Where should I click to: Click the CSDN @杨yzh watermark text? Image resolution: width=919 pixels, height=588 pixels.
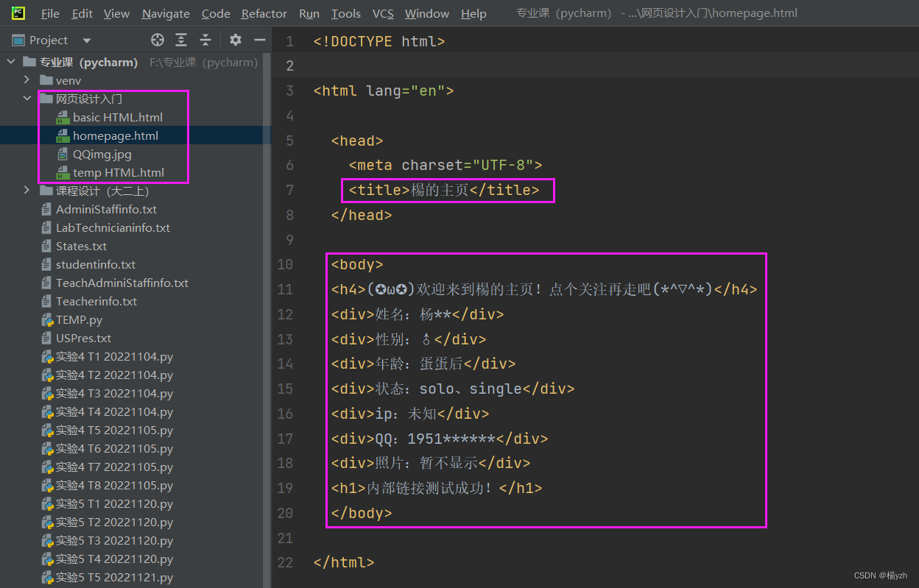[880, 574]
